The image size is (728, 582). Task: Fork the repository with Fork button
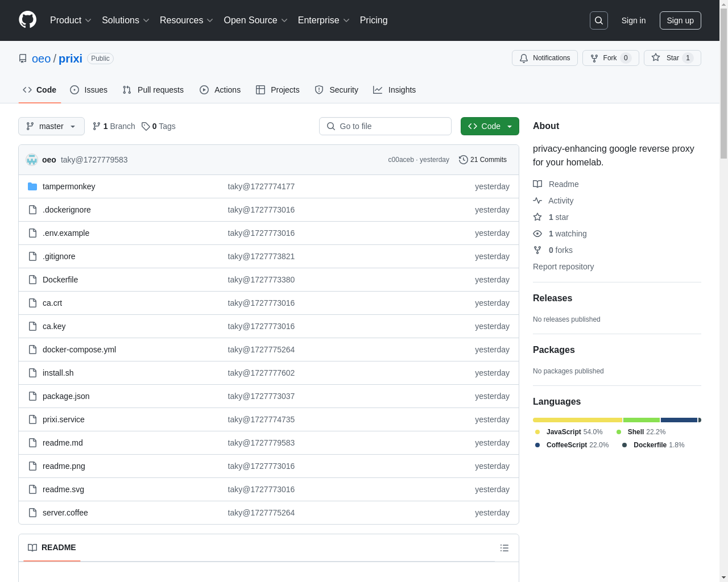(x=611, y=58)
